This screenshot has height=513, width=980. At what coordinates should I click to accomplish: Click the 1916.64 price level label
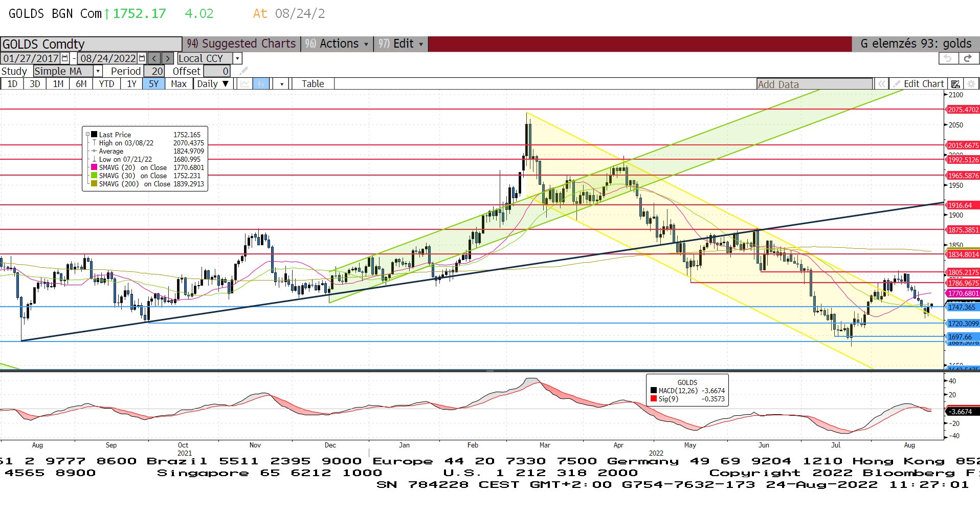click(963, 205)
